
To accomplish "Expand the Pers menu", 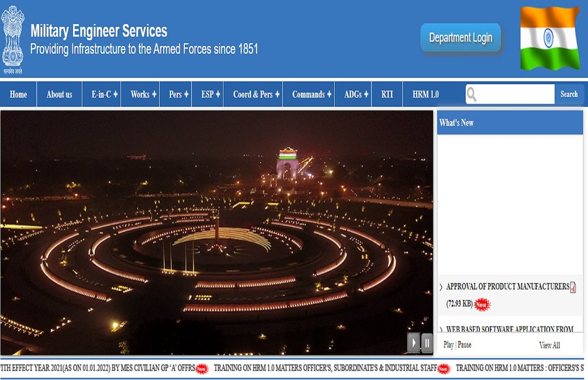I will click(176, 95).
